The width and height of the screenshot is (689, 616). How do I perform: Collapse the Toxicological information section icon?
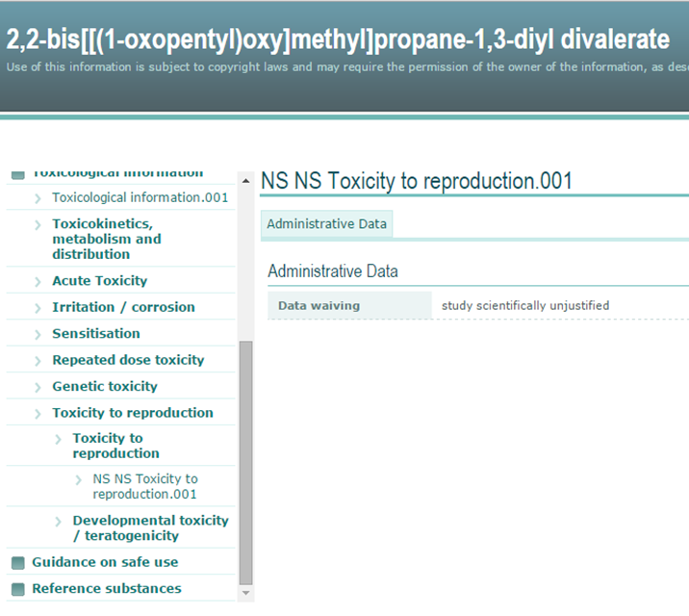click(x=17, y=174)
